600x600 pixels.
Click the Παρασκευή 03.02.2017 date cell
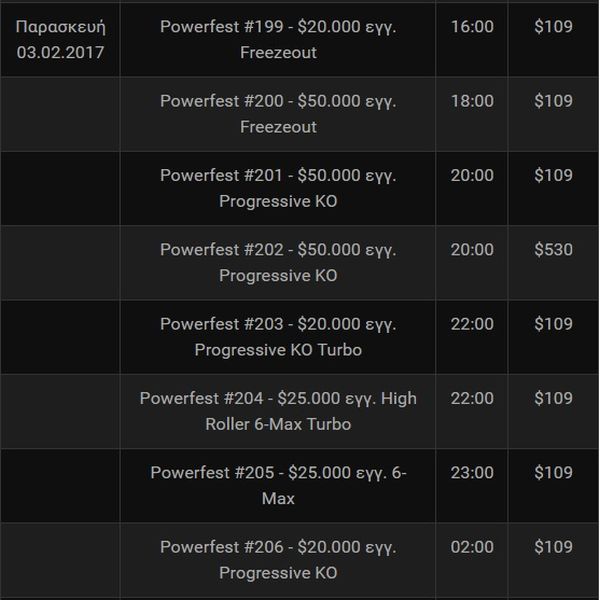[x=60, y=39]
